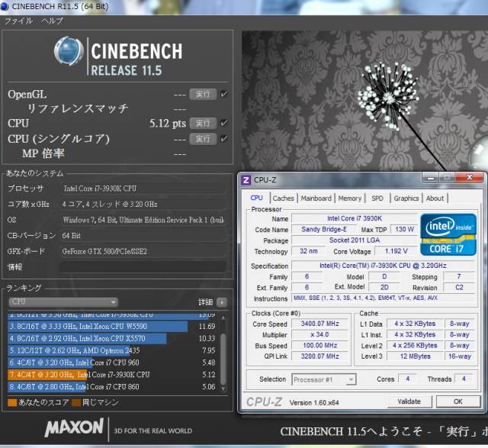Switch to the Caches tab in CPU-Z
Screen dimensions: 488x448
283,198
